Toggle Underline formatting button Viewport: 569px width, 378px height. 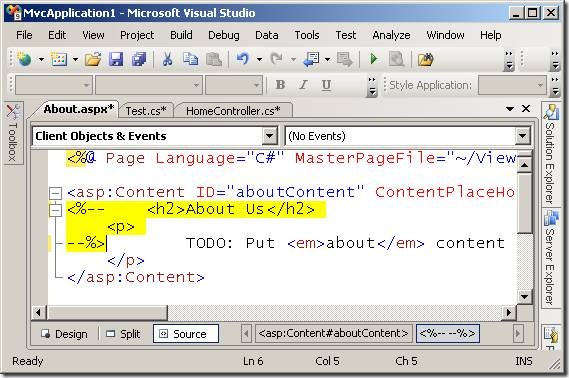tap(326, 85)
